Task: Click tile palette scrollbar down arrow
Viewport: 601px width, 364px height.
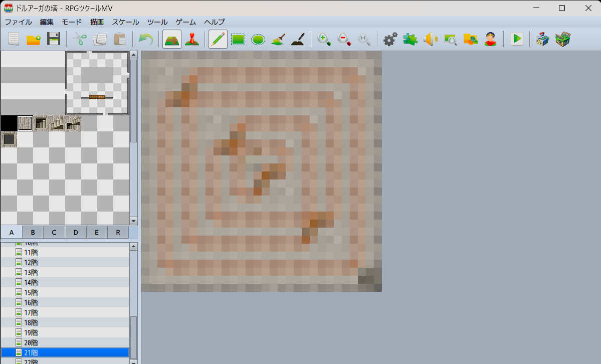Action: coord(133,221)
